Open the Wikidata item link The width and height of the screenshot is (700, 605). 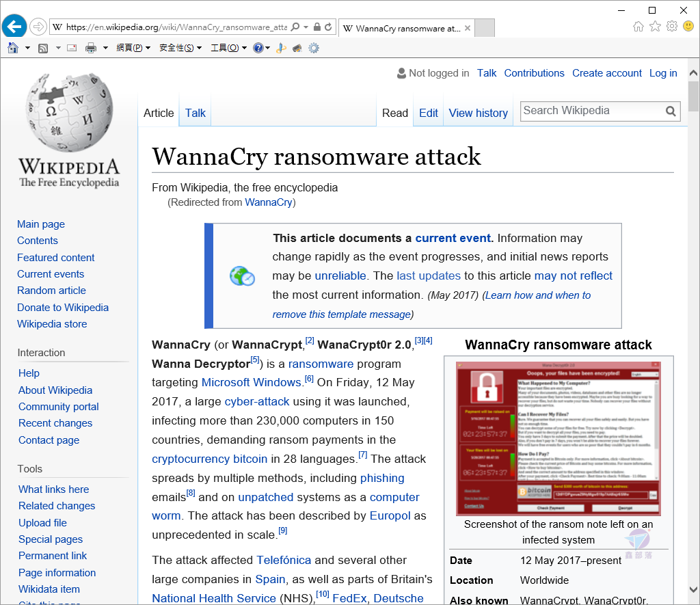(x=49, y=589)
